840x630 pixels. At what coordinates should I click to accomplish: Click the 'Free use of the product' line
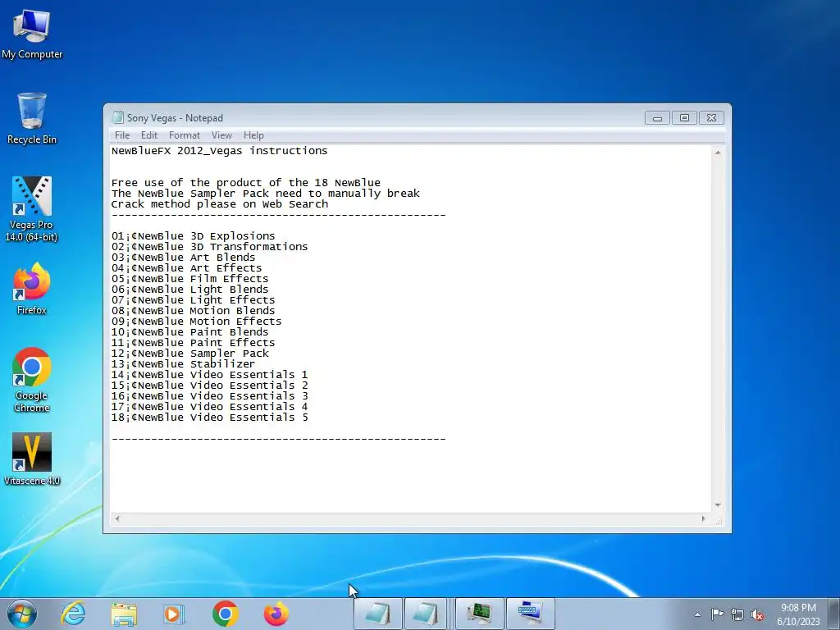coord(246,183)
